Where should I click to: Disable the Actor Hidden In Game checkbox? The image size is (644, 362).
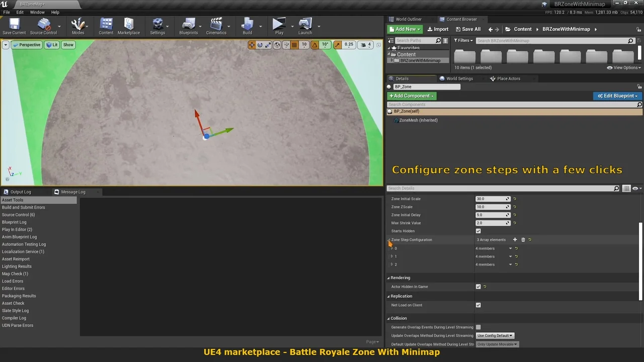pyautogui.click(x=478, y=287)
